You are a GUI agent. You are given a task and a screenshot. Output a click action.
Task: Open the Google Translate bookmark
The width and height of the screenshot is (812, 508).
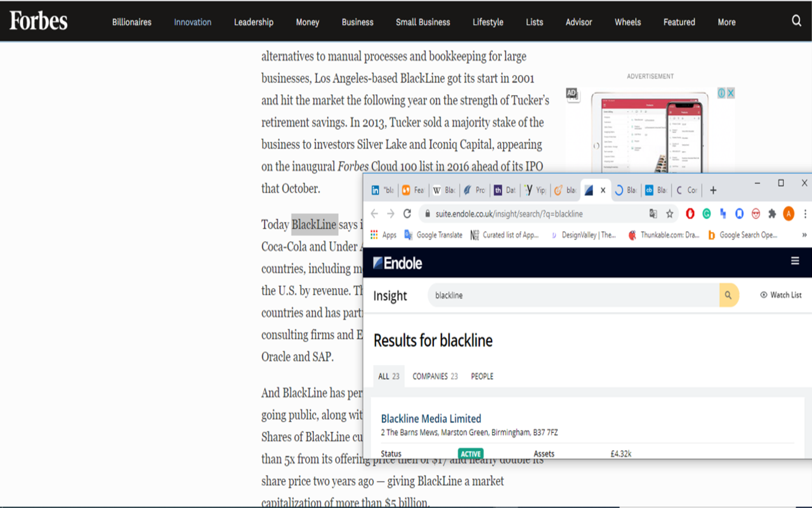[434, 235]
